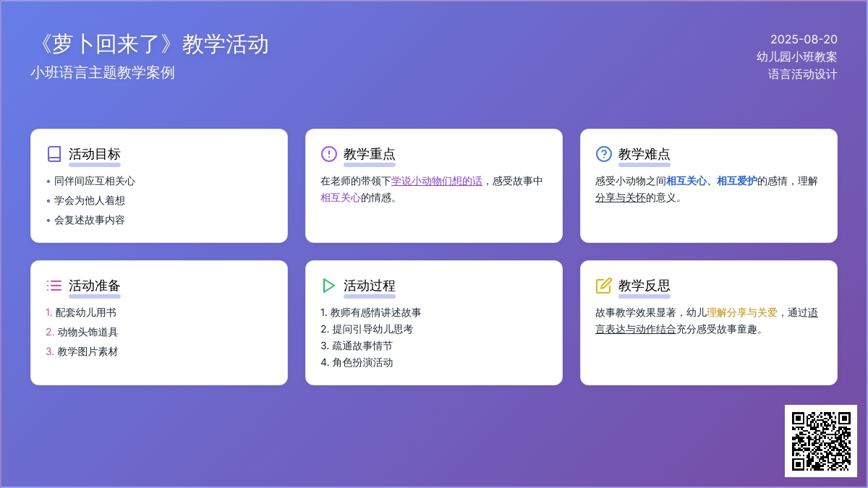Screen dimensions: 868x488
Task: Click the main title 《萝卜回来了》教学活动
Action: click(x=150, y=44)
